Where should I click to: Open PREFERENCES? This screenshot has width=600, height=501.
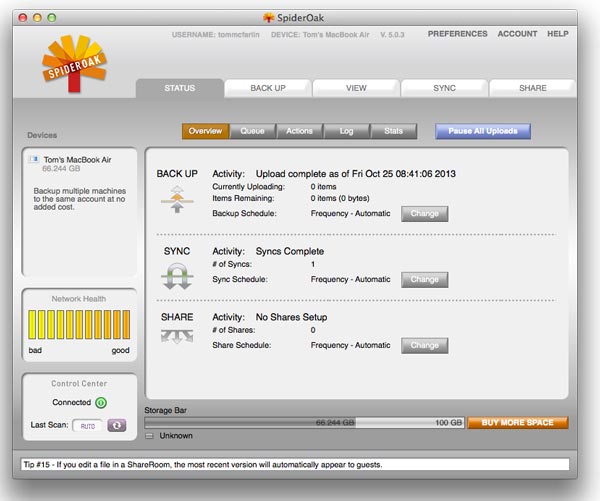pos(458,34)
